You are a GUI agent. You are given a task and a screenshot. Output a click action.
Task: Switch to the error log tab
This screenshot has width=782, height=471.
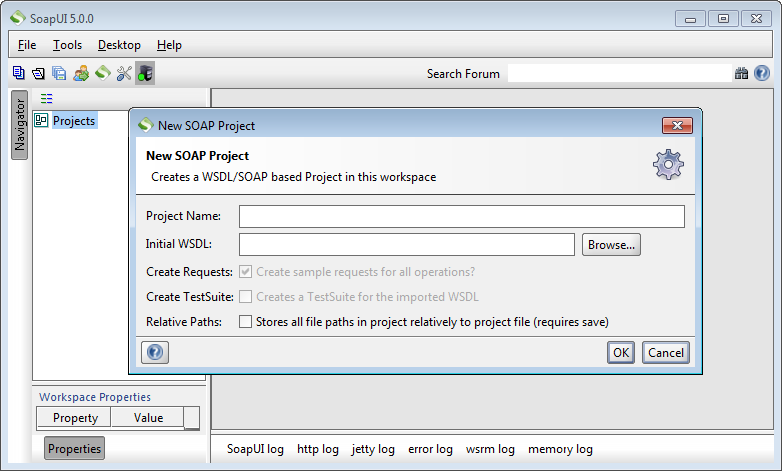point(430,449)
